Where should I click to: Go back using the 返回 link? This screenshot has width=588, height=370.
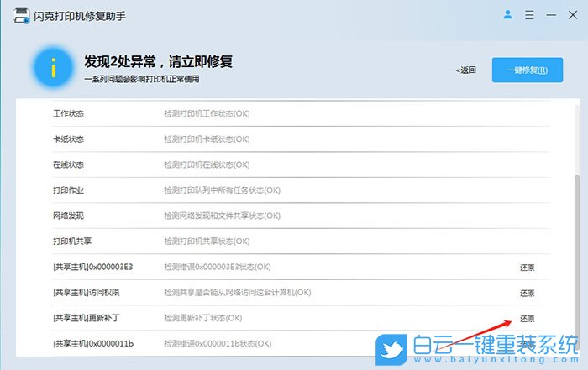click(x=466, y=70)
